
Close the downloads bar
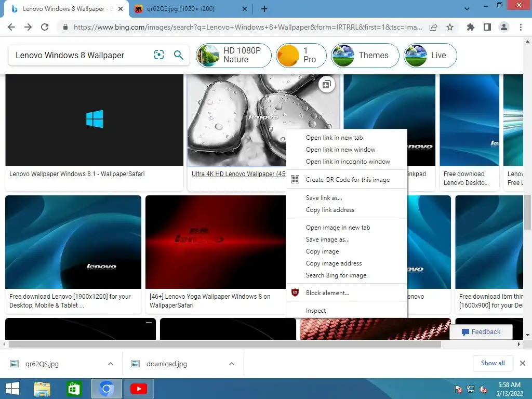[x=523, y=363]
